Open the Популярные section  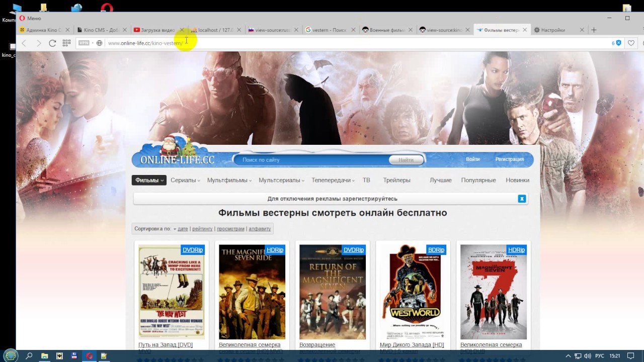click(x=478, y=180)
